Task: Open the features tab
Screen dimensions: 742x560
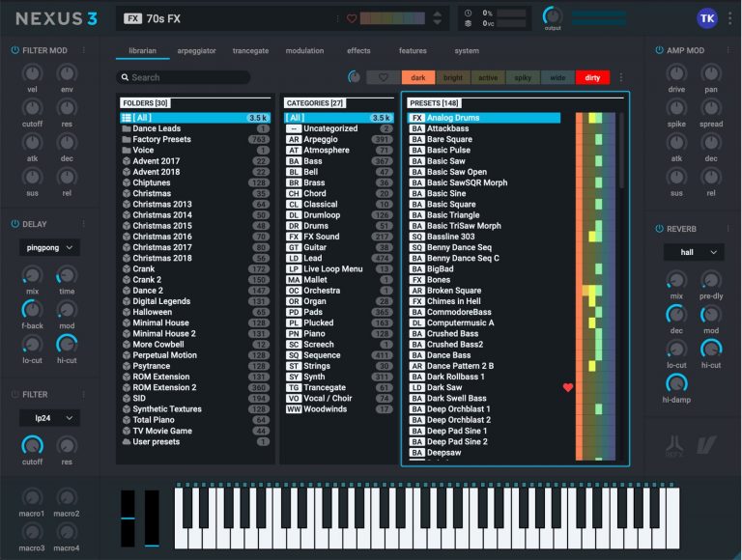Action: [413, 50]
